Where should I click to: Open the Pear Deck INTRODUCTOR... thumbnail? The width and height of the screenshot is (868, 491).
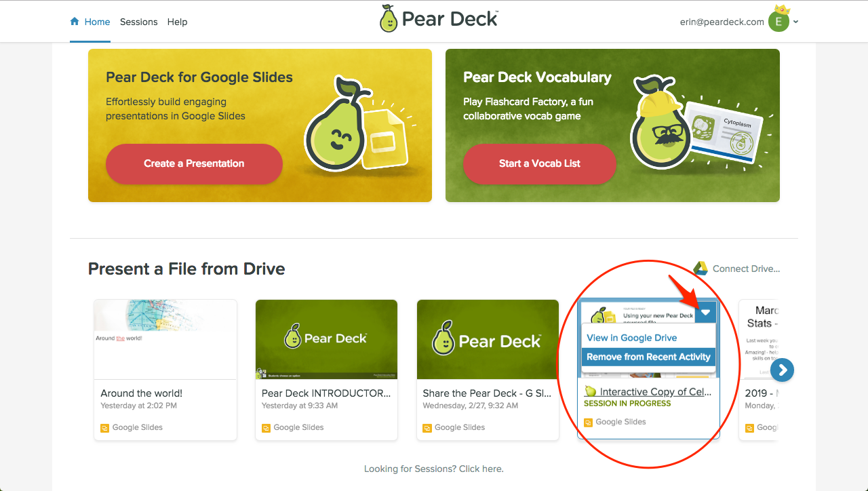coord(326,339)
